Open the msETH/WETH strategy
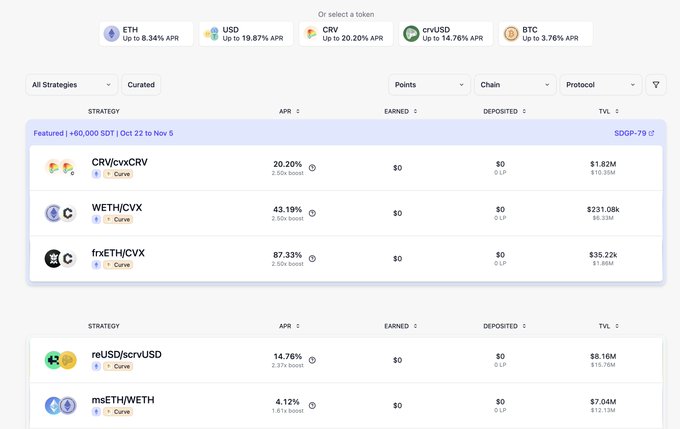 pyautogui.click(x=346, y=406)
